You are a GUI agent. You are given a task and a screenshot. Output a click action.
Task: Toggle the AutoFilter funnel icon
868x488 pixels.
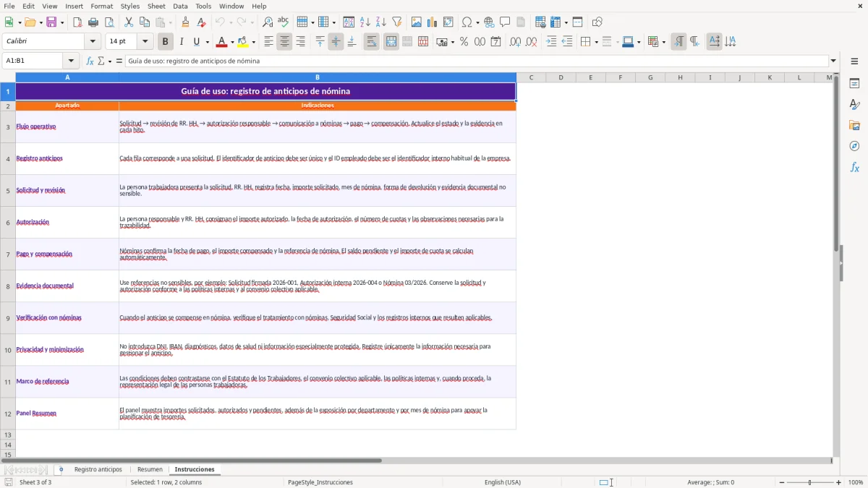pos(397,22)
